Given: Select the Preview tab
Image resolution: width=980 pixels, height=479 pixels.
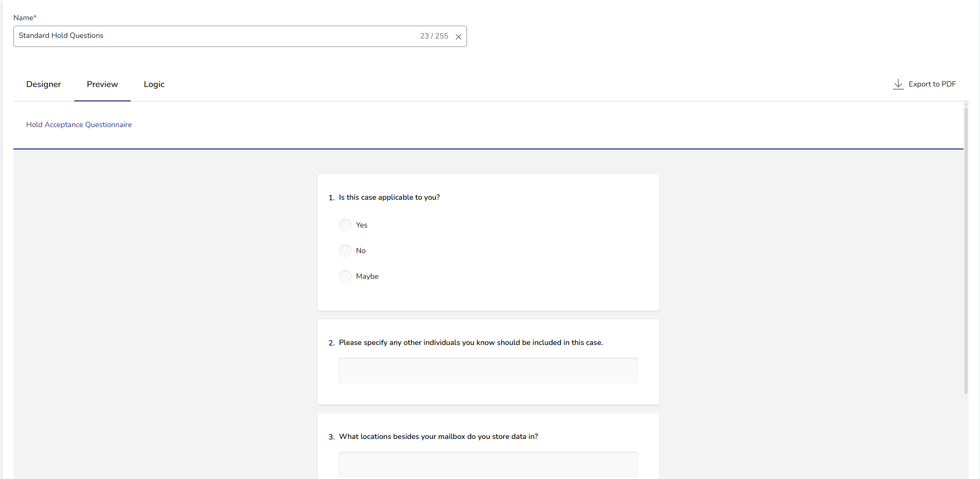Looking at the screenshot, I should (102, 84).
